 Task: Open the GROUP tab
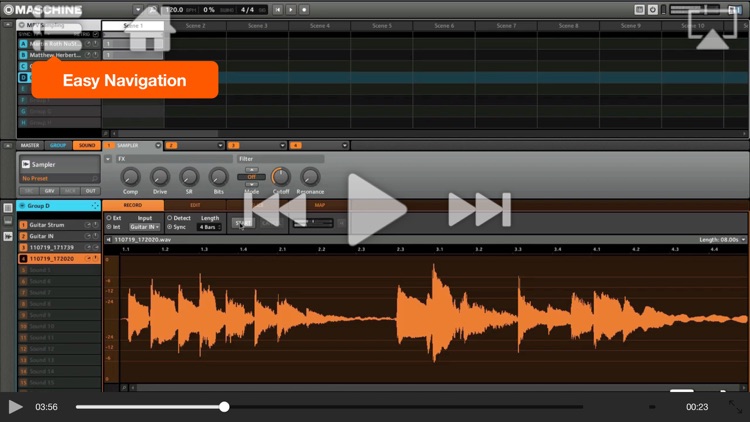coord(58,145)
